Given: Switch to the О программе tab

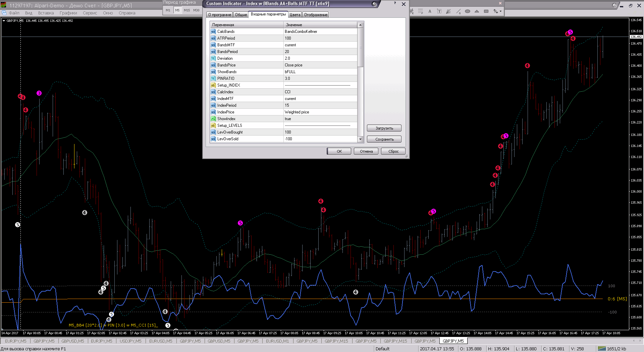Looking at the screenshot, I should pos(220,15).
